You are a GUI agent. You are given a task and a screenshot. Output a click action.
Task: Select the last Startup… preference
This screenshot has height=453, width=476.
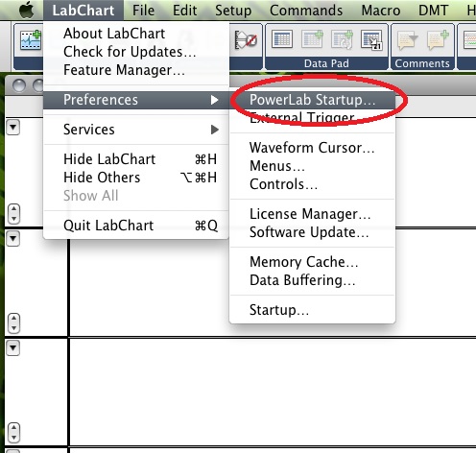tap(313, 310)
